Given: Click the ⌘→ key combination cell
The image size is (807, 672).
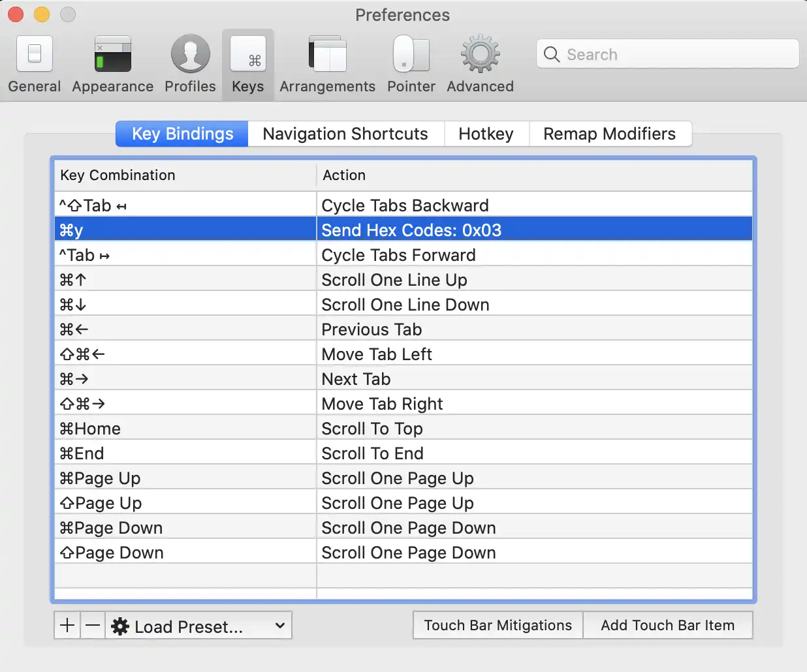Looking at the screenshot, I should (185, 378).
